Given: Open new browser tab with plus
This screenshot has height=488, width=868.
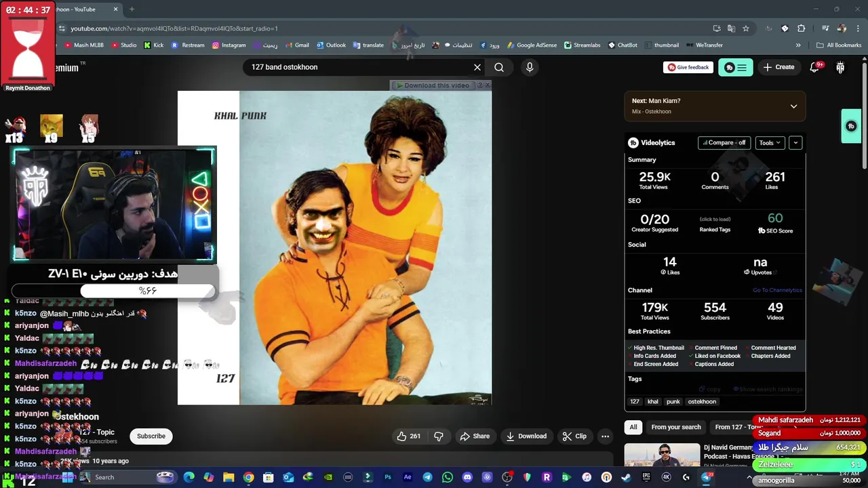Looking at the screenshot, I should coord(132,9).
